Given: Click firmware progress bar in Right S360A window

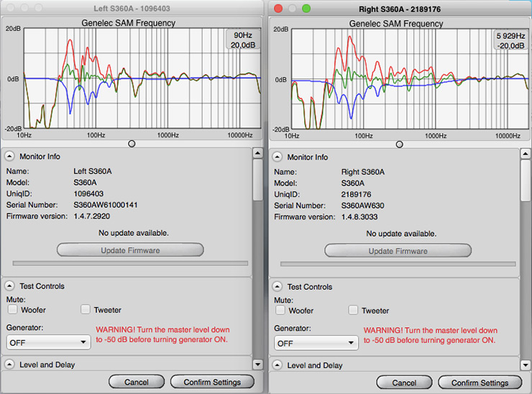Looking at the screenshot, I should pos(398,264).
